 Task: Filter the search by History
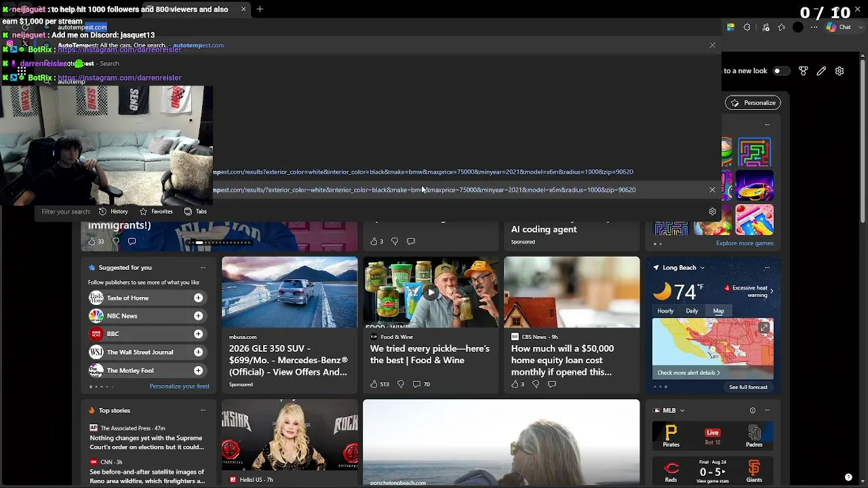(x=113, y=211)
